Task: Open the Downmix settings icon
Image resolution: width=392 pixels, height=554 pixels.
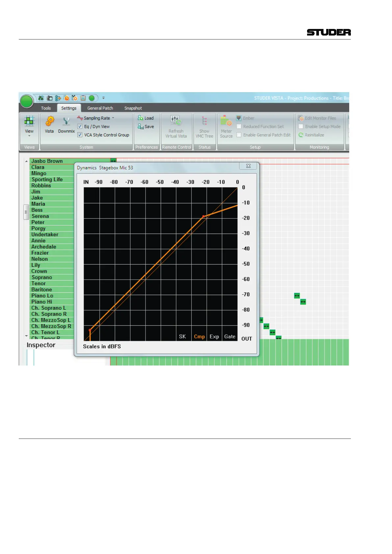Action: (66, 121)
